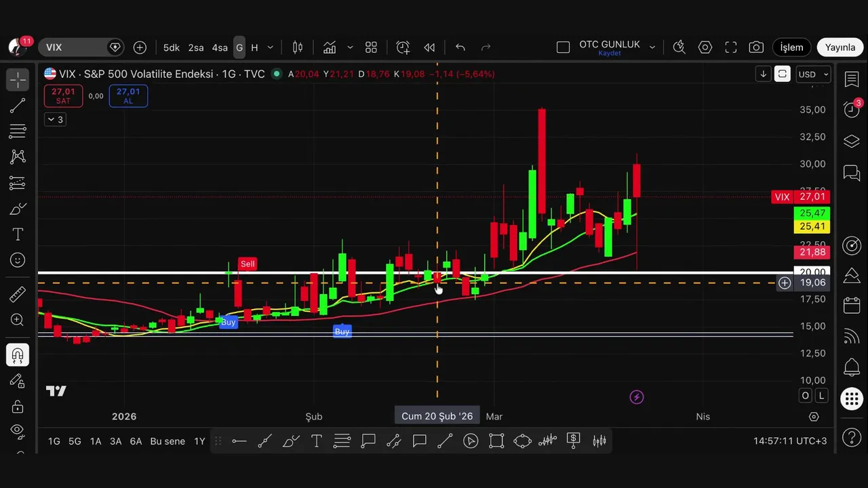Toggle the O scale button

click(806, 396)
